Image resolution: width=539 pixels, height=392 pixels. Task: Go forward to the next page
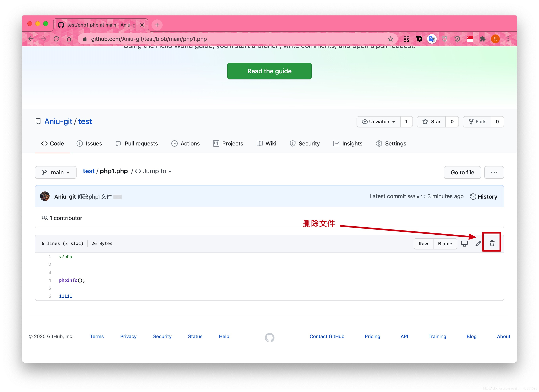tap(44, 39)
